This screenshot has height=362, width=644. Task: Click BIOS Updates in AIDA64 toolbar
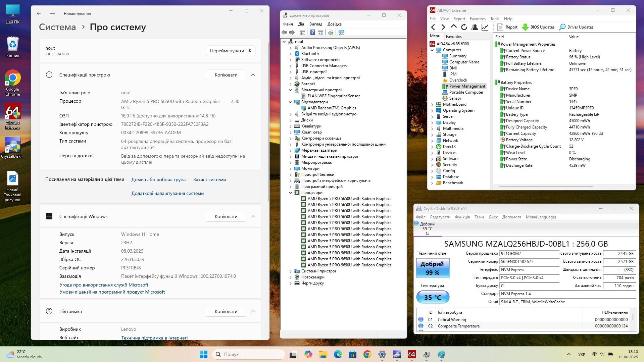pos(538,27)
